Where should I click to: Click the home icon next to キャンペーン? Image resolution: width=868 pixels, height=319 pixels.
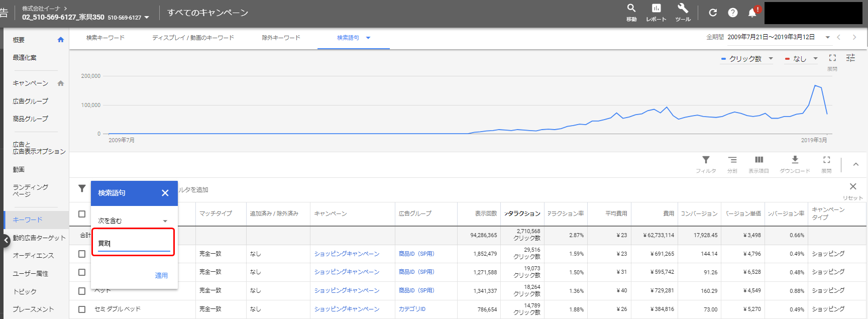coord(61,83)
